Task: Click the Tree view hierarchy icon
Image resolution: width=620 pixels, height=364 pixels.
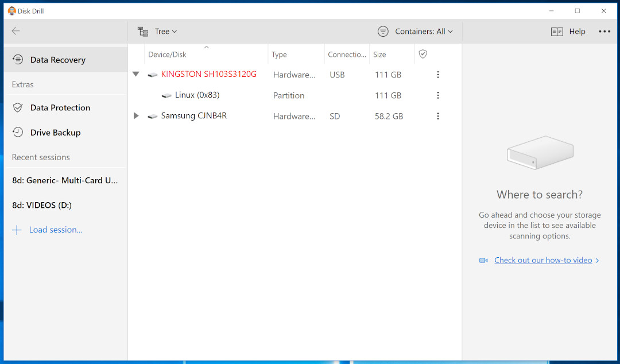Action: click(143, 31)
